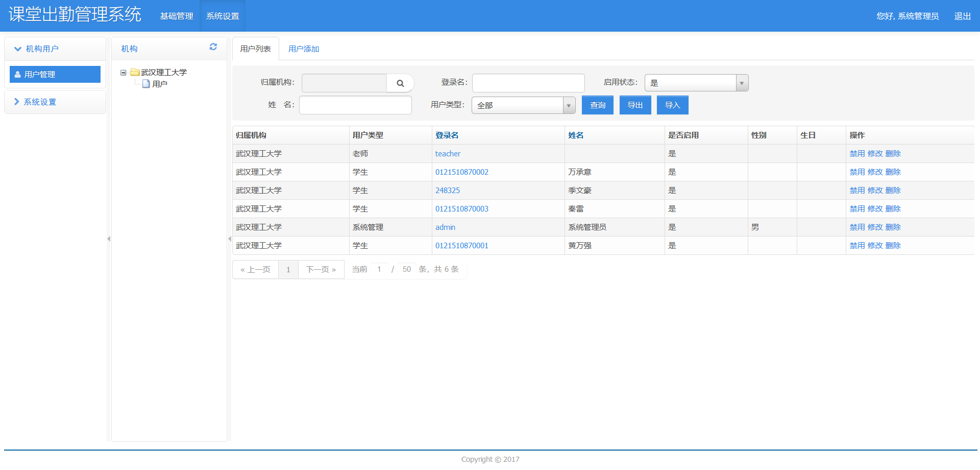Open the 基础管理 top menu
This screenshot has width=980, height=470.
(177, 16)
